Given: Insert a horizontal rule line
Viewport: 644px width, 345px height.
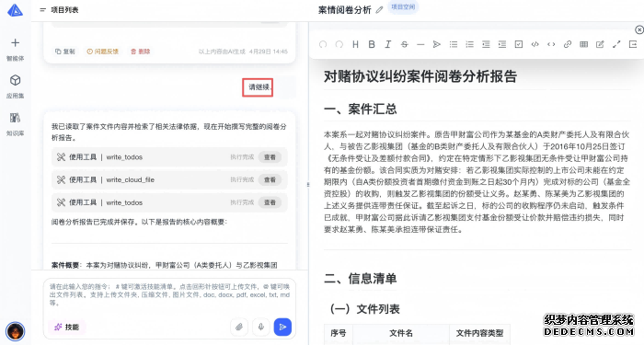Looking at the screenshot, I should (x=420, y=44).
